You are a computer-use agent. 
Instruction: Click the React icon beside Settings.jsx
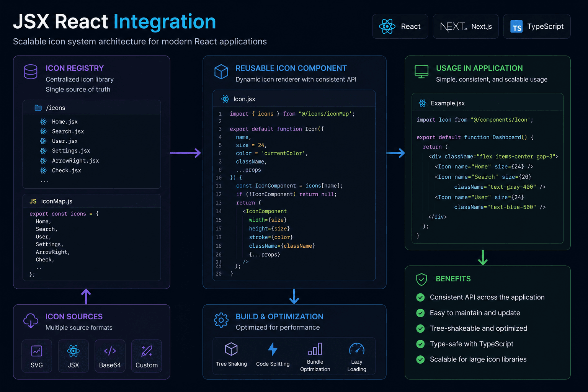click(x=43, y=151)
